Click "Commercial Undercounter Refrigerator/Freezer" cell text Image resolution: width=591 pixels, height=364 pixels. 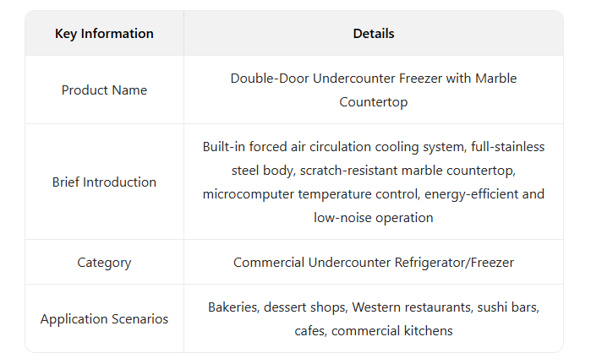373,263
